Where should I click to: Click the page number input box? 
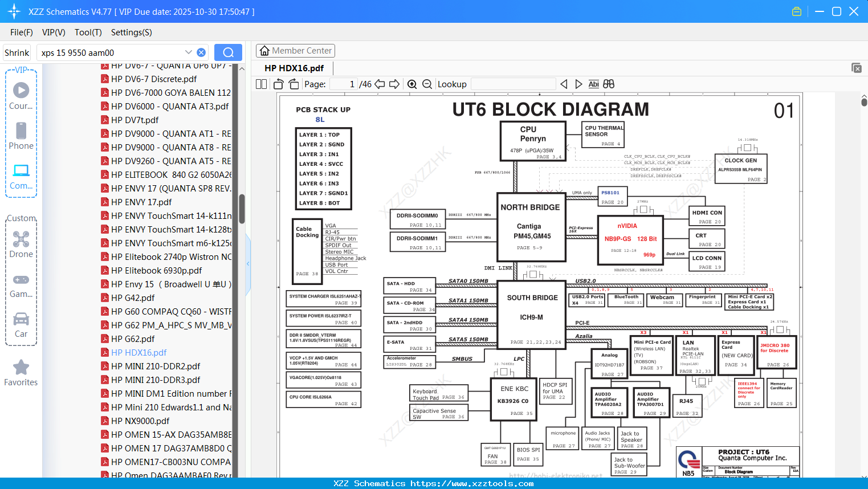coord(344,84)
